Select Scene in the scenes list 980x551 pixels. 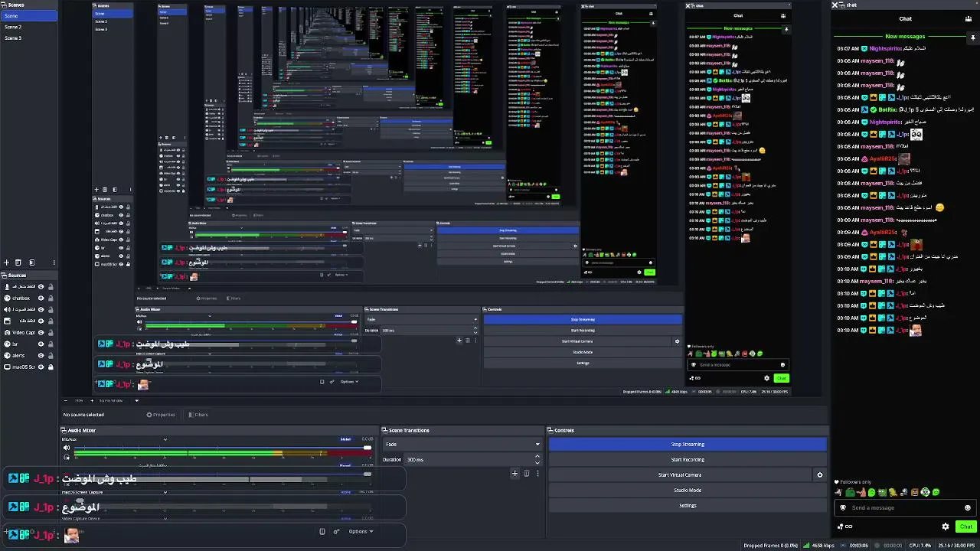(x=28, y=16)
